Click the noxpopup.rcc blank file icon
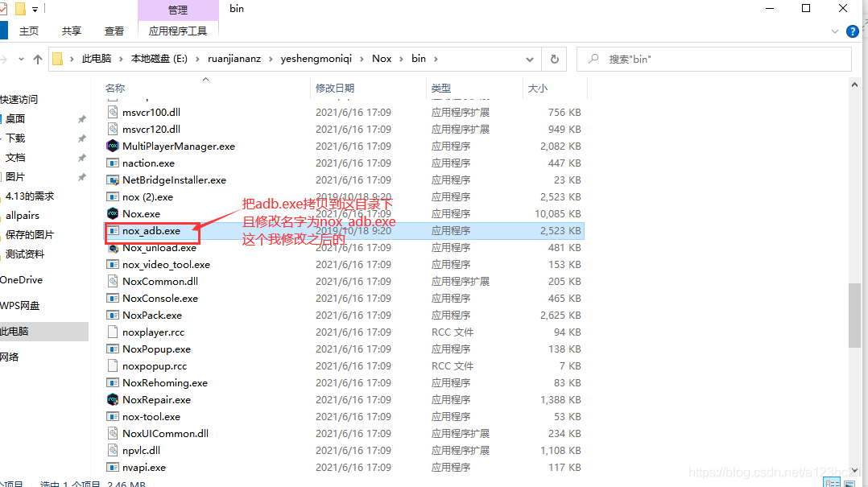The width and height of the screenshot is (868, 487). pos(113,365)
